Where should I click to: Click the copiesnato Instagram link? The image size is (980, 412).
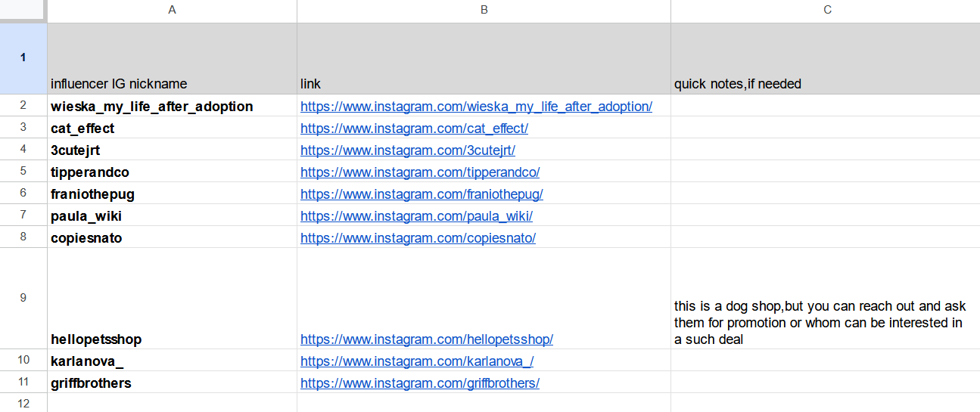pos(418,238)
